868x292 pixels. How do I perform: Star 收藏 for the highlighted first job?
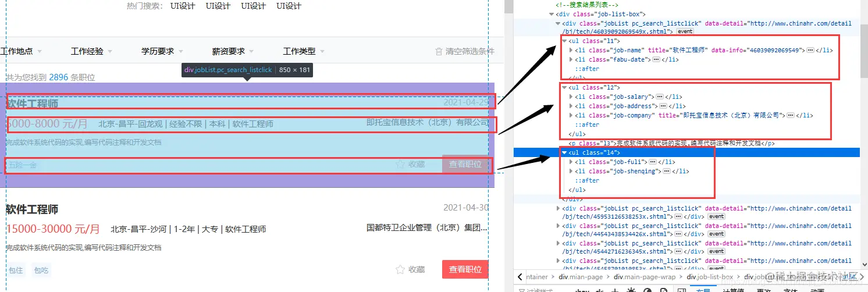[x=410, y=164]
